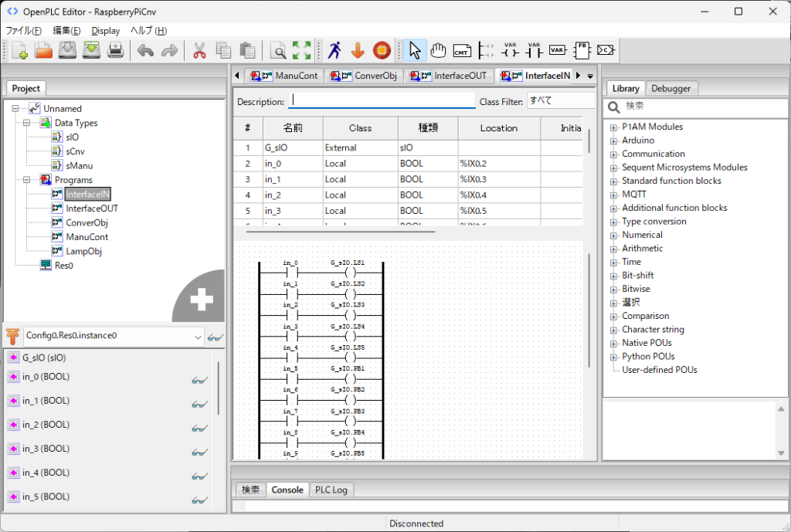Click the Description input field

point(382,100)
